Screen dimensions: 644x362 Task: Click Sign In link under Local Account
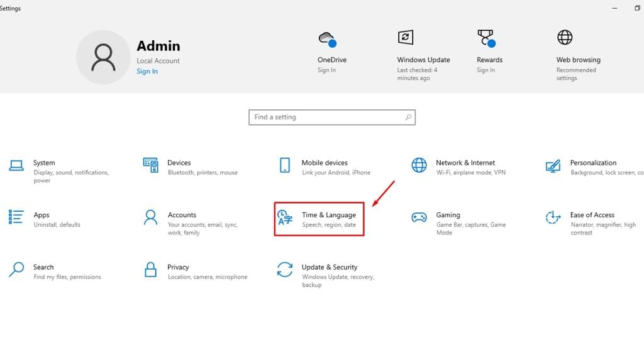[147, 72]
